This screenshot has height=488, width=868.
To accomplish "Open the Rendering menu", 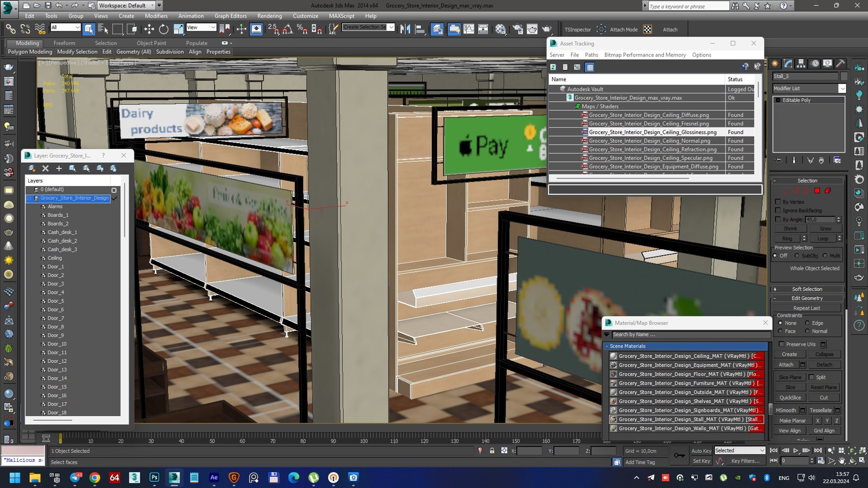I will [x=269, y=16].
